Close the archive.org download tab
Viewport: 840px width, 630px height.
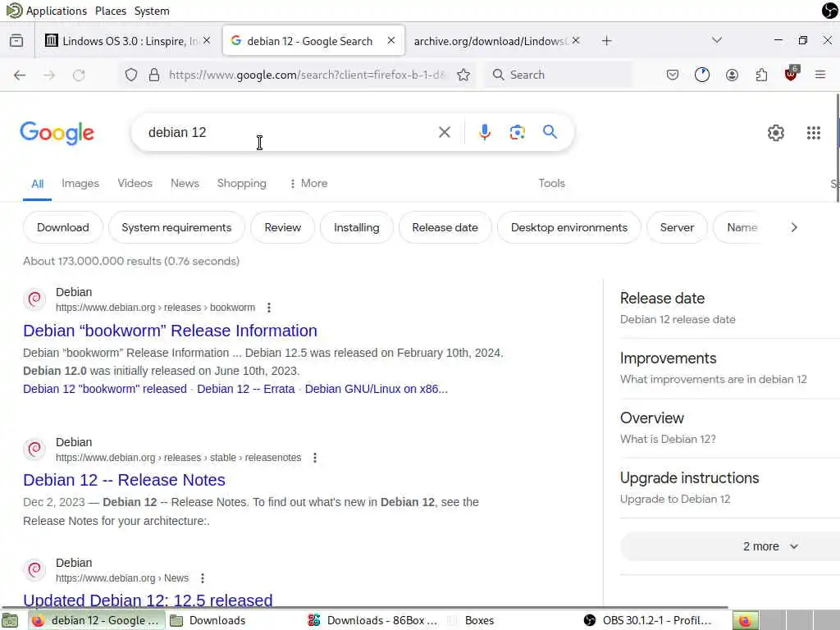point(576,40)
